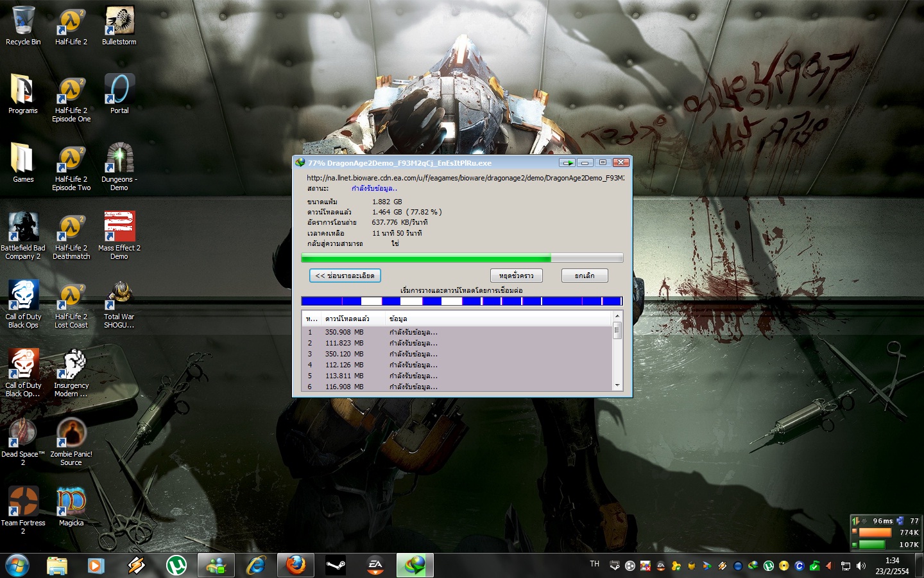Click the ดาวน์โหลดแล้ว column header in the connection list
924x578 pixels.
pos(352,319)
